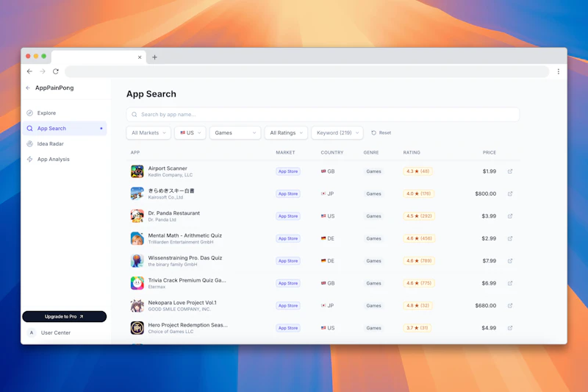Screen dimensions: 588x392
Task: Click the back arrow beside AppPainPong
Action: click(x=28, y=88)
